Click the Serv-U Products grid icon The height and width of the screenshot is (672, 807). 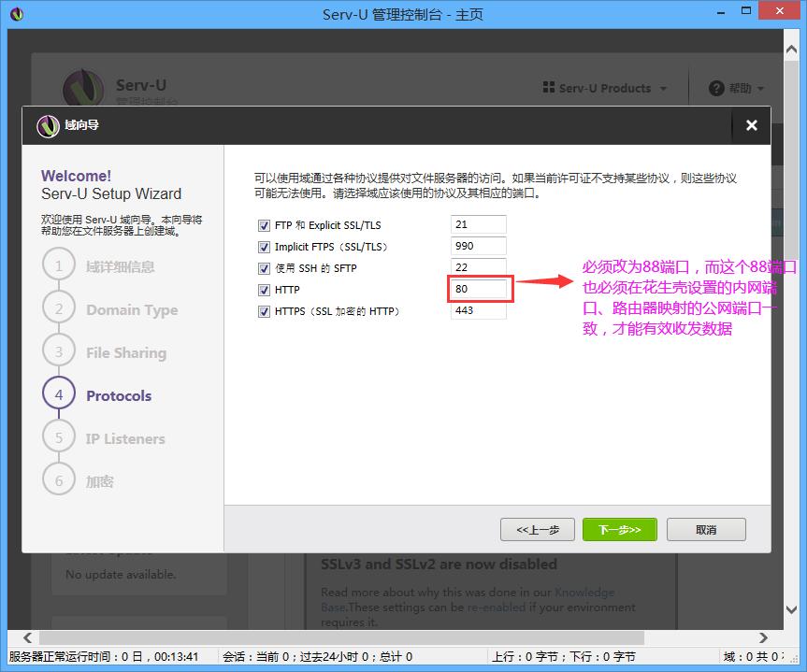(549, 88)
